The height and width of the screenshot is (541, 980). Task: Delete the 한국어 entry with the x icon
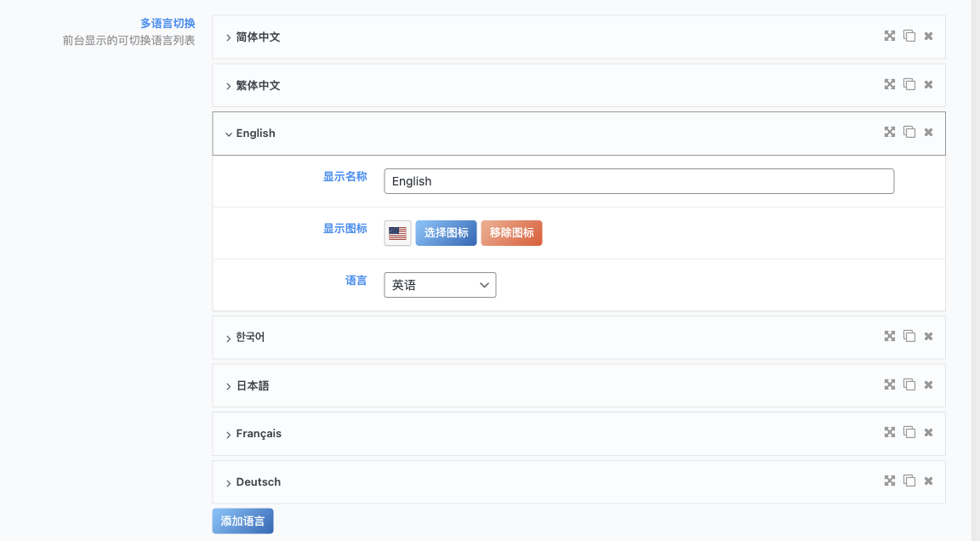click(x=927, y=336)
